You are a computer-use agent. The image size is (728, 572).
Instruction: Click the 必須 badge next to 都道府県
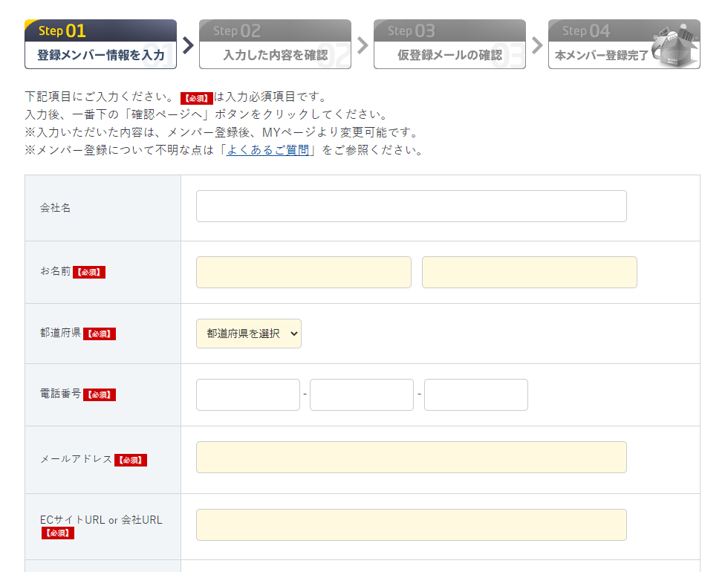[100, 334]
